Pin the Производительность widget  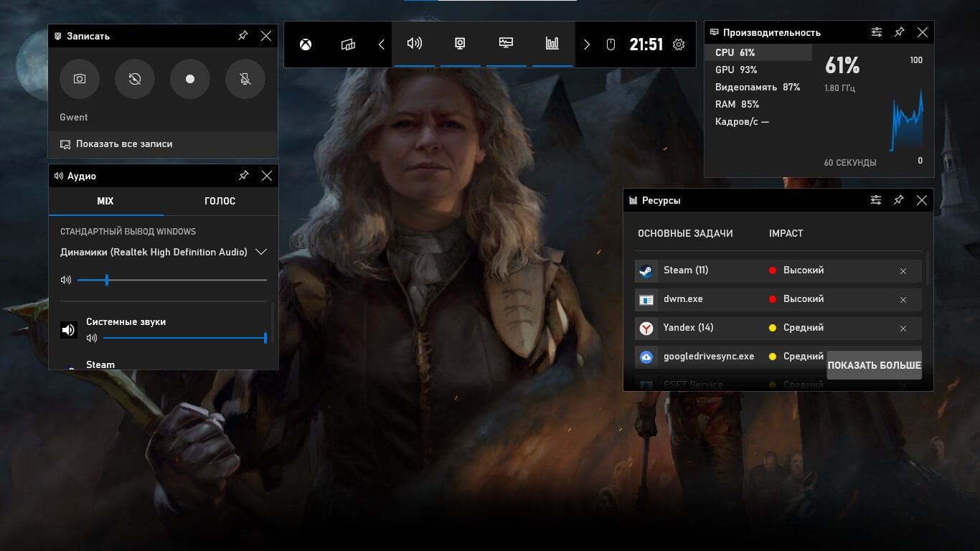899,32
